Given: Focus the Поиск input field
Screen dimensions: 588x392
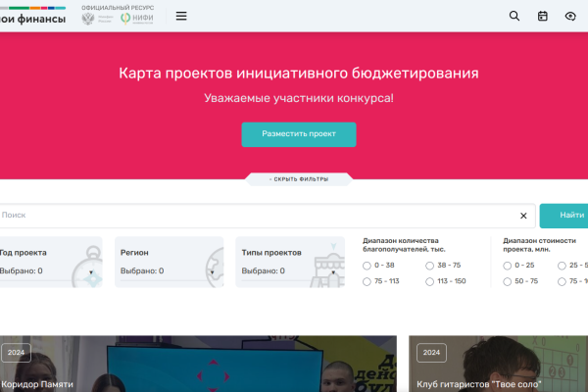Looking at the screenshot, I should 255,216.
